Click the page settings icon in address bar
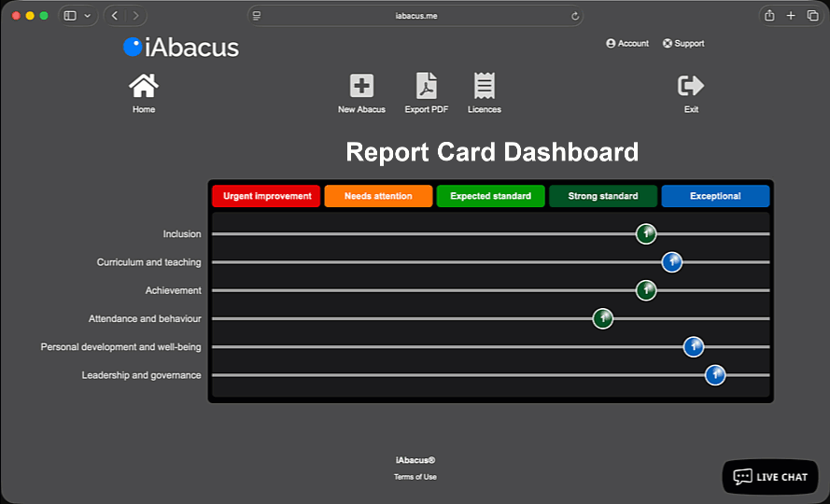The height and width of the screenshot is (504, 830). click(x=257, y=16)
